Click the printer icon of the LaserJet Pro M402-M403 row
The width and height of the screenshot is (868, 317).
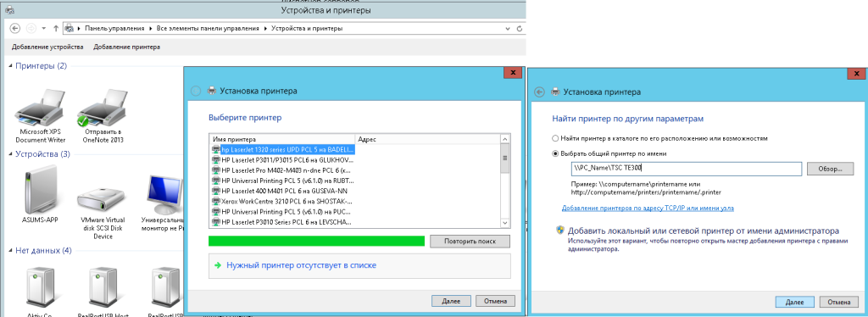pyautogui.click(x=216, y=170)
